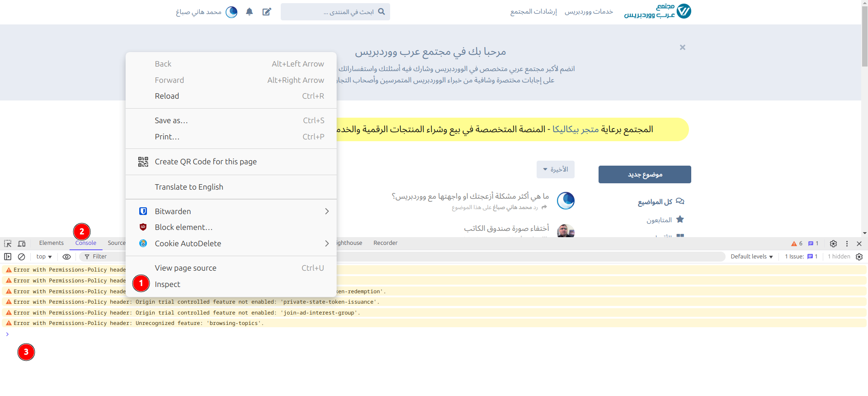Open the DevTools settings gear
This screenshot has height=396, width=868.
coord(833,243)
